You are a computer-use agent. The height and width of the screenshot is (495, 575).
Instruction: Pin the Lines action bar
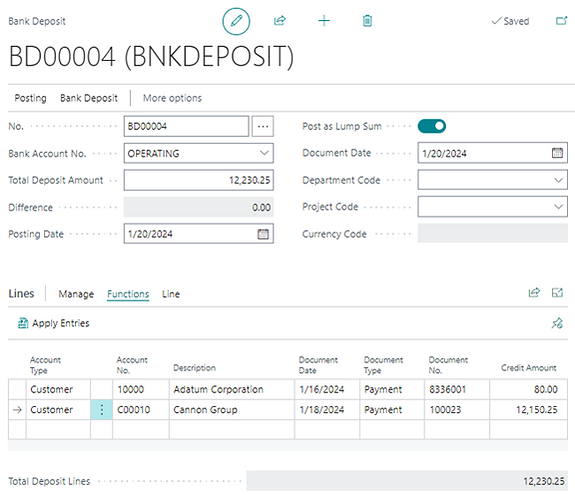tap(557, 323)
